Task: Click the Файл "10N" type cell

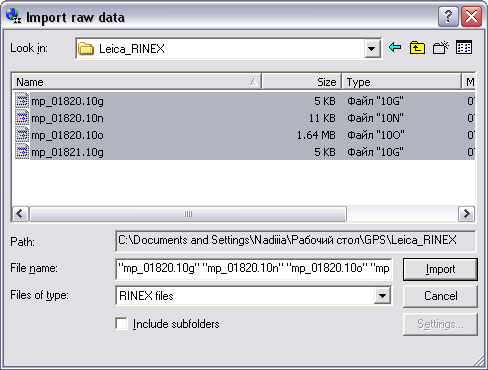Action: click(375, 118)
